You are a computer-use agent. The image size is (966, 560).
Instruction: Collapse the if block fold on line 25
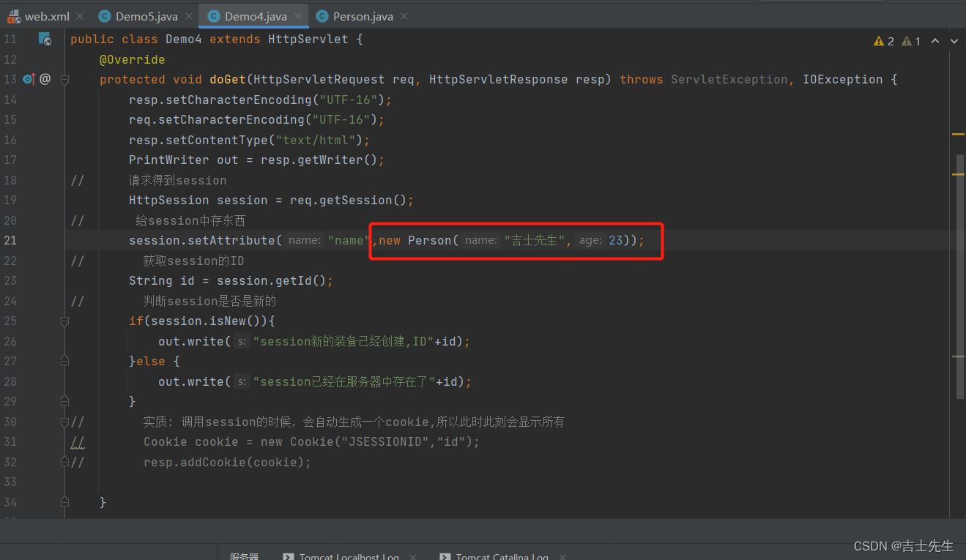[64, 321]
